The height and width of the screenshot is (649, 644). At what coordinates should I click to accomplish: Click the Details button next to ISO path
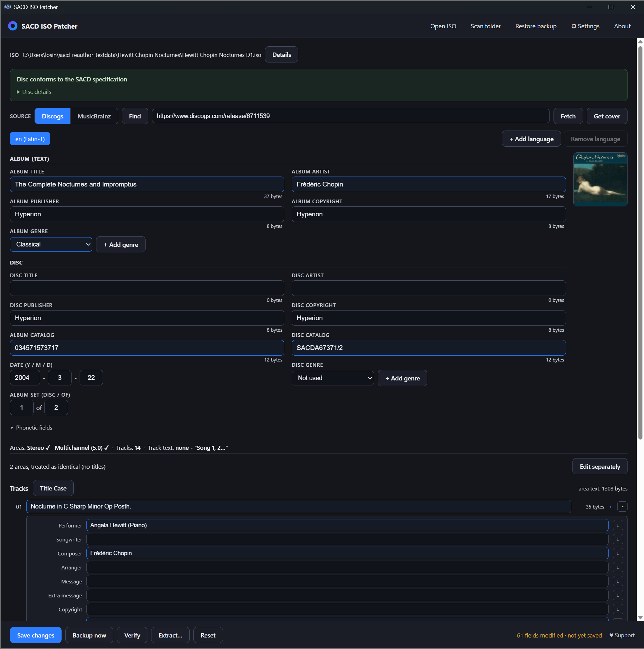[x=281, y=54]
